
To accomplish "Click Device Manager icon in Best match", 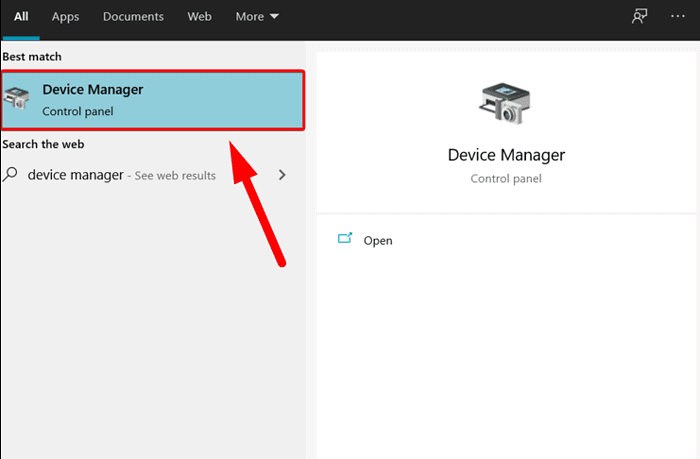I will 18,99.
